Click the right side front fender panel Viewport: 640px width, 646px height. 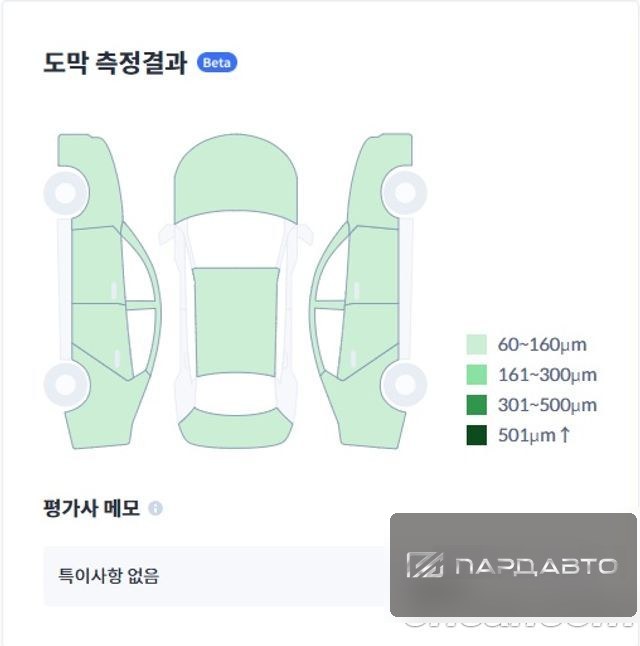click(377, 181)
